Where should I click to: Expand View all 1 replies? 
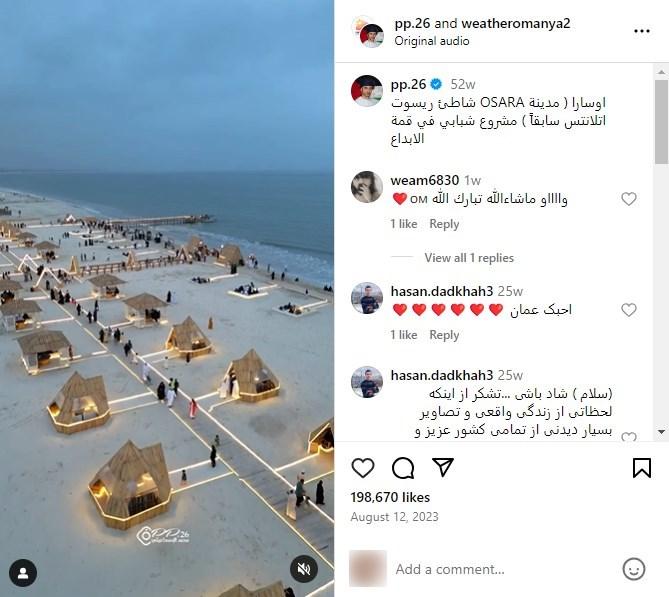tap(469, 258)
